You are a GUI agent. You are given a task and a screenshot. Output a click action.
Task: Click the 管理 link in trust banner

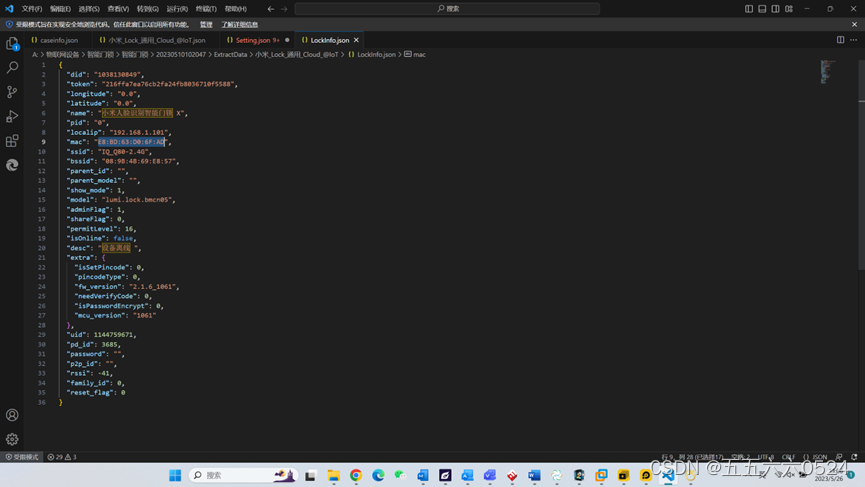206,24
